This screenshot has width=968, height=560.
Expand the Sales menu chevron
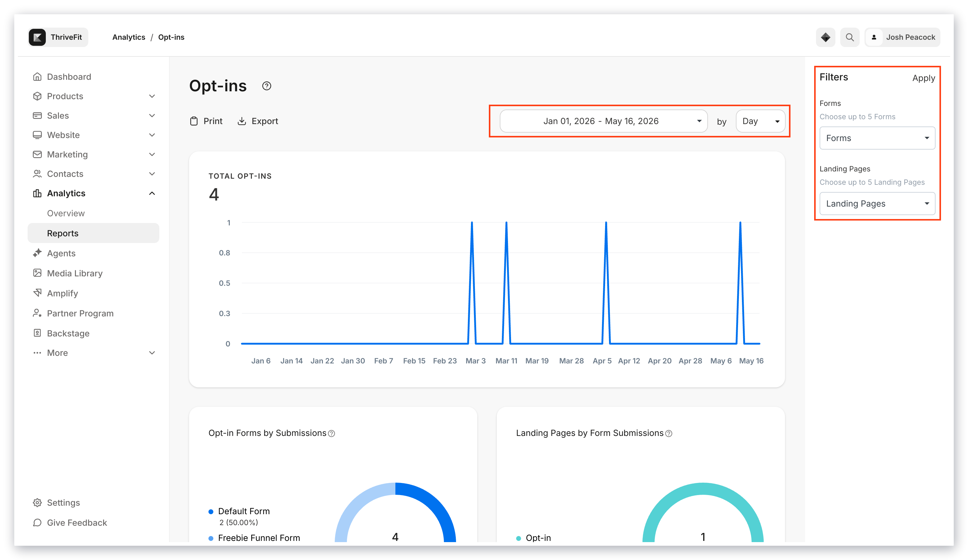(x=152, y=116)
